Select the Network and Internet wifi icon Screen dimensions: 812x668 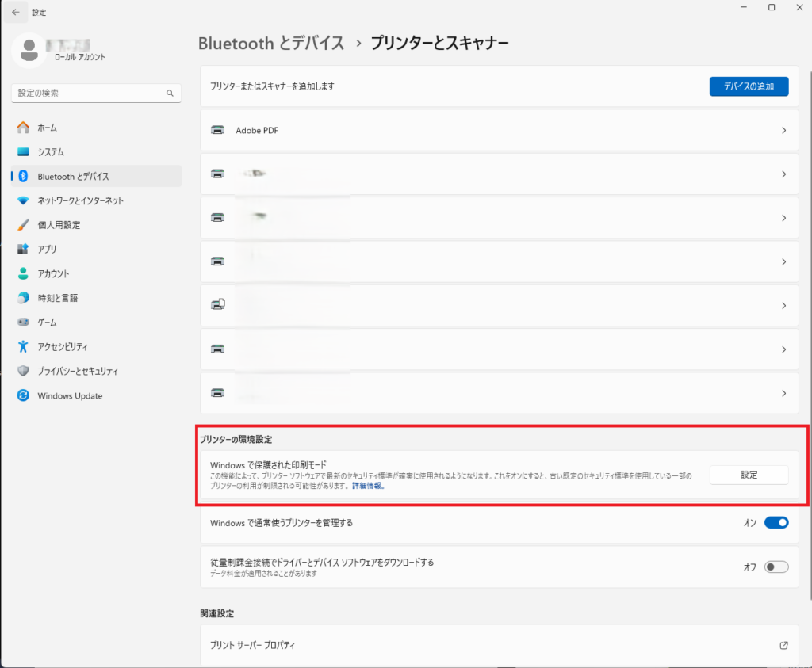[x=23, y=200]
